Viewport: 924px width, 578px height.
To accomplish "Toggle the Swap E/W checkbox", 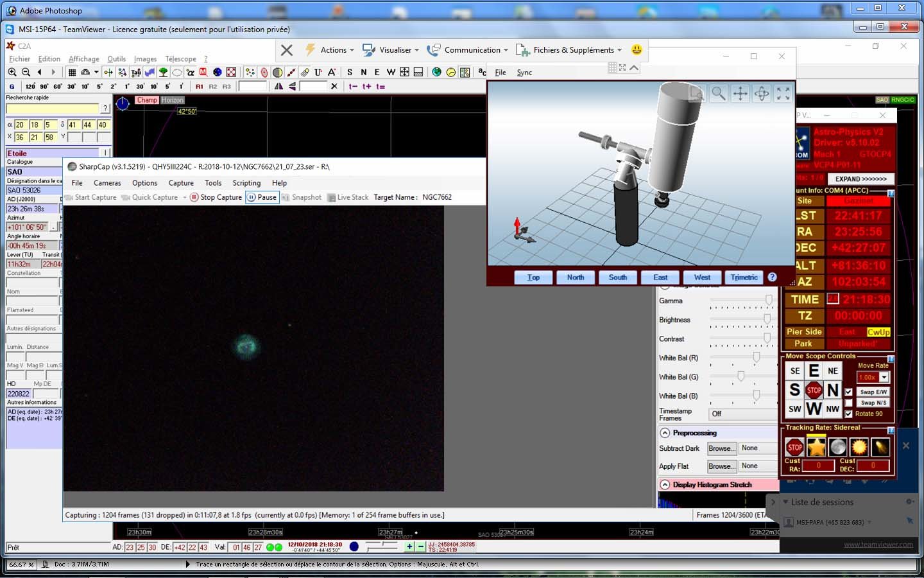I will click(x=849, y=392).
